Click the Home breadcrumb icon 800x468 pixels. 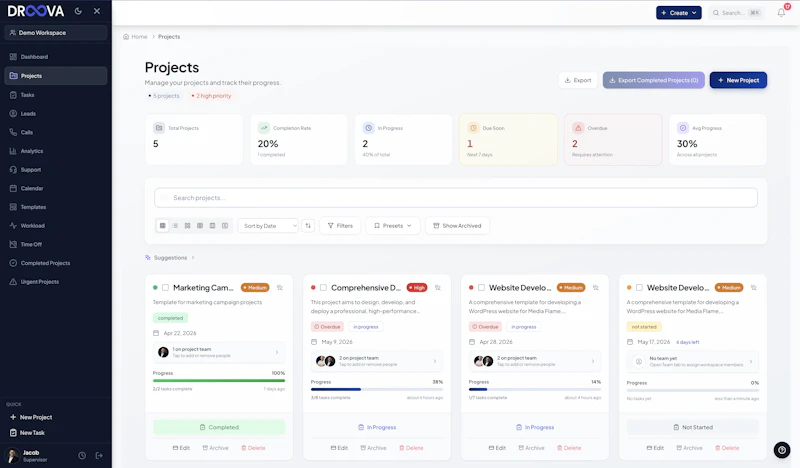click(x=126, y=37)
